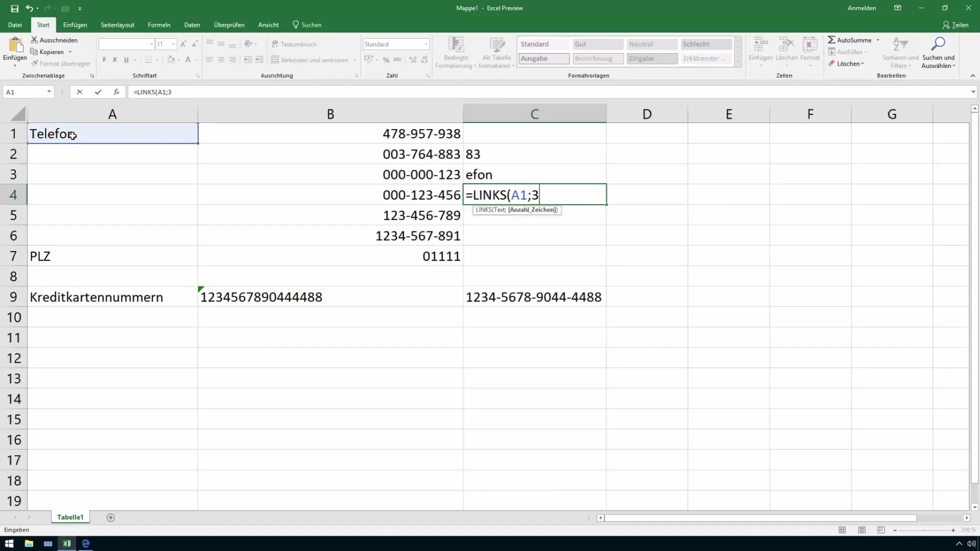Open the Löschen eraser menu
The image size is (980, 551).
(846, 64)
